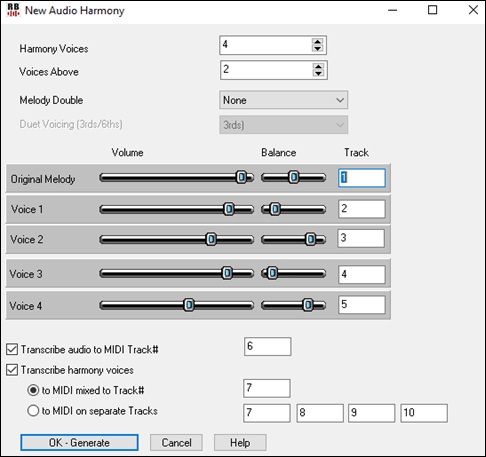Open Help for audio harmony

click(240, 443)
